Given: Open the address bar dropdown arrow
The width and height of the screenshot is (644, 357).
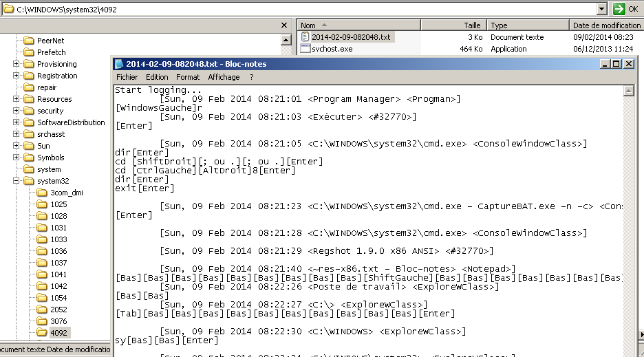Looking at the screenshot, I should [x=602, y=9].
